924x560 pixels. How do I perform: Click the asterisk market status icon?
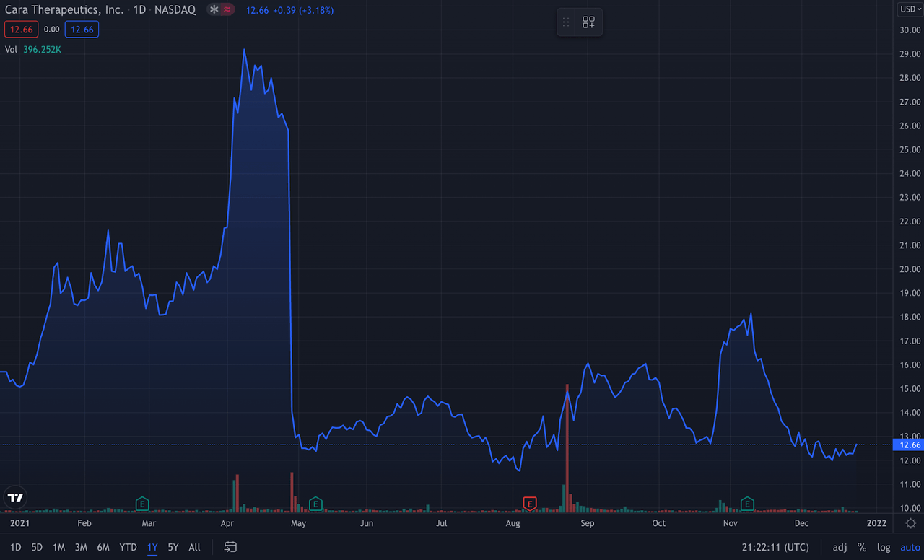214,10
